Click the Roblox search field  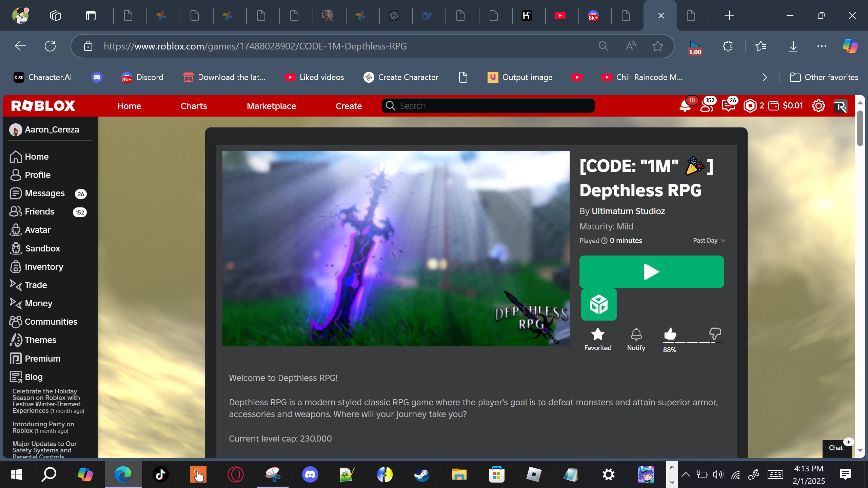tap(488, 106)
